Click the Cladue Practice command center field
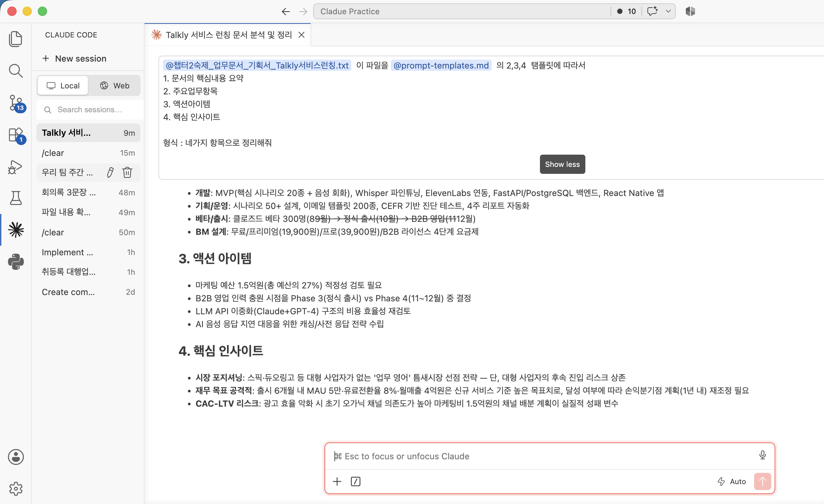 click(x=461, y=11)
